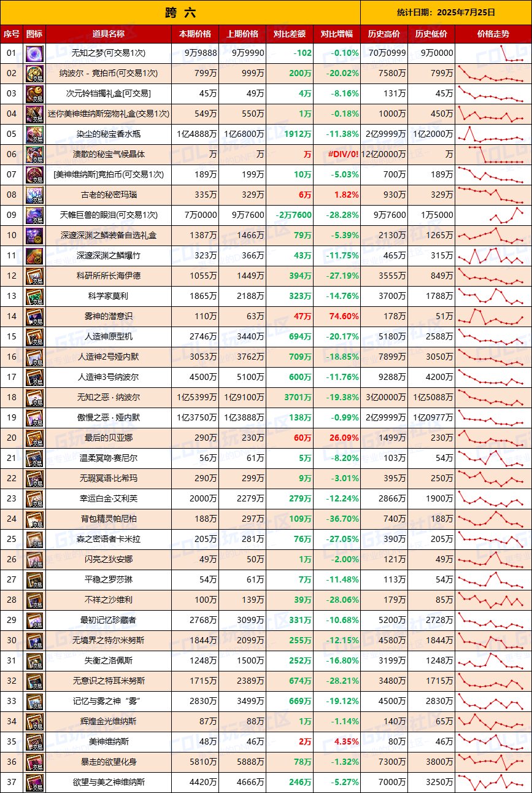Screen dimensions: 532x793
Task: Click the 纳波尔·竞拍币 item icon
Action: pos(34,74)
